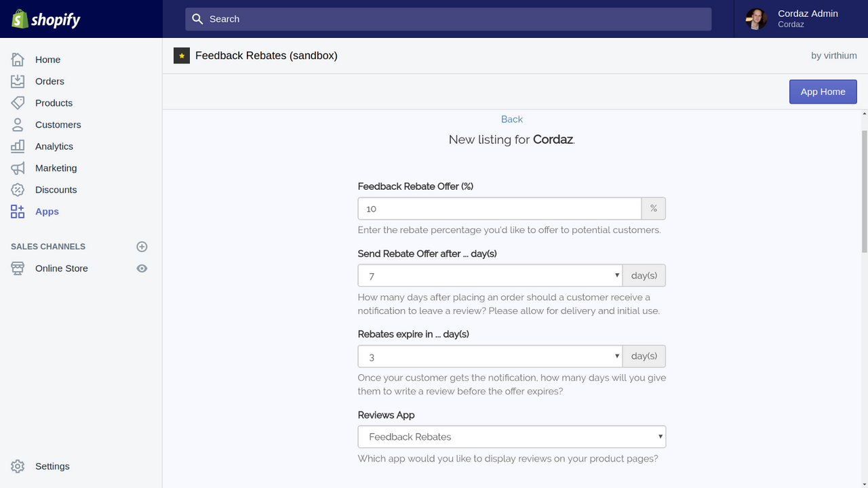
Task: Open the Reviews App selector
Action: pyautogui.click(x=511, y=436)
